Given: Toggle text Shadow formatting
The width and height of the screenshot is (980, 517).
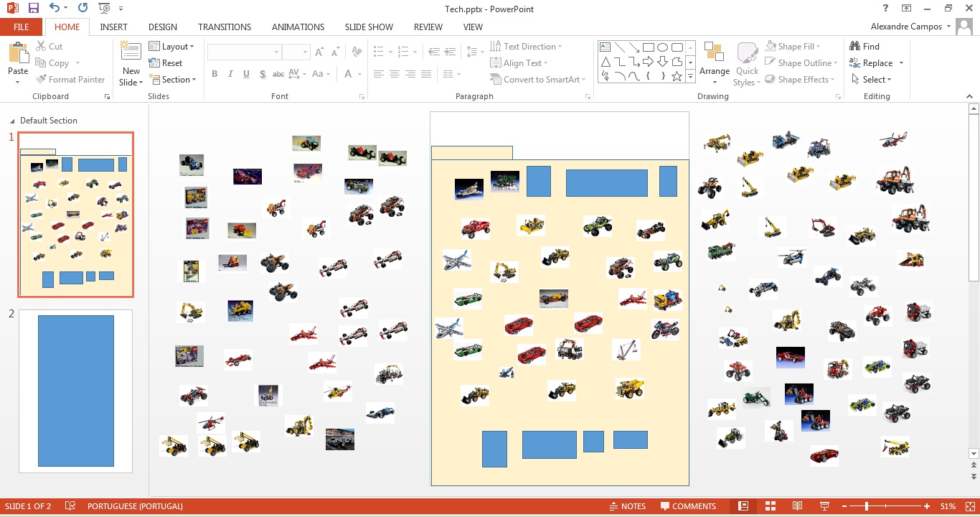Looking at the screenshot, I should tap(263, 74).
